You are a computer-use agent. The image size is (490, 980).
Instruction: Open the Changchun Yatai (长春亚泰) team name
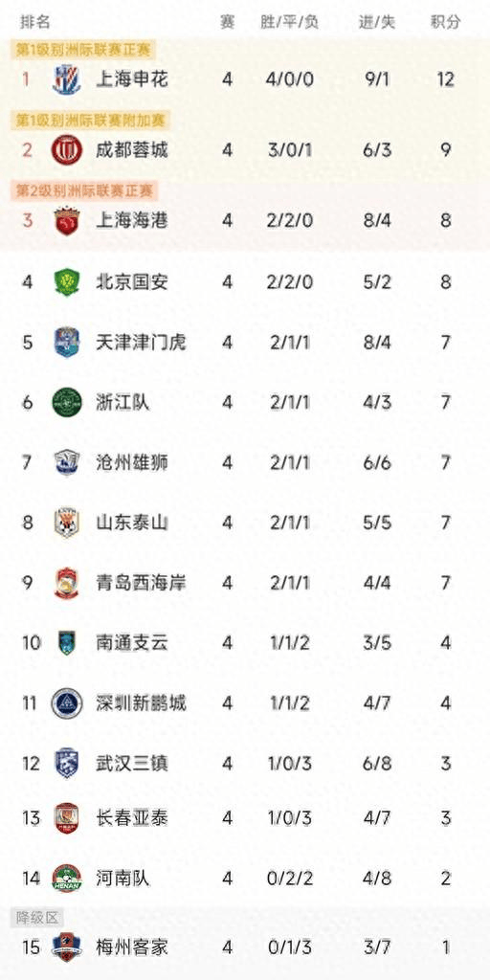(x=132, y=817)
